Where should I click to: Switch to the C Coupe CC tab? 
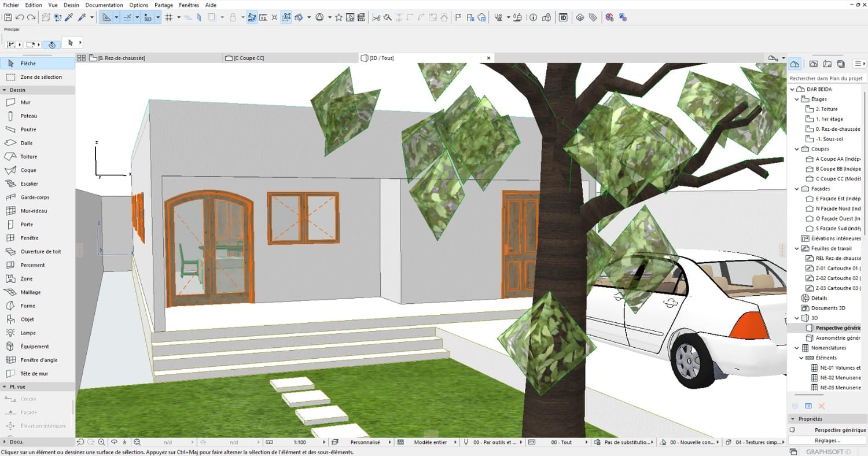click(x=249, y=58)
